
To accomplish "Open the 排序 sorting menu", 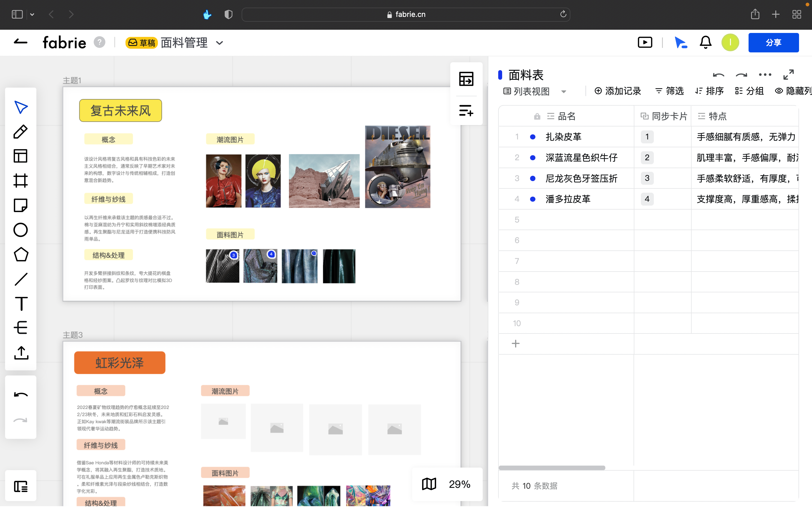I will [x=709, y=91].
